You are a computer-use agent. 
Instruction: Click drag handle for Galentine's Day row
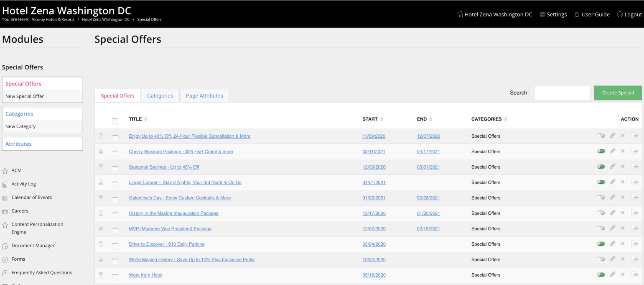coord(101,198)
